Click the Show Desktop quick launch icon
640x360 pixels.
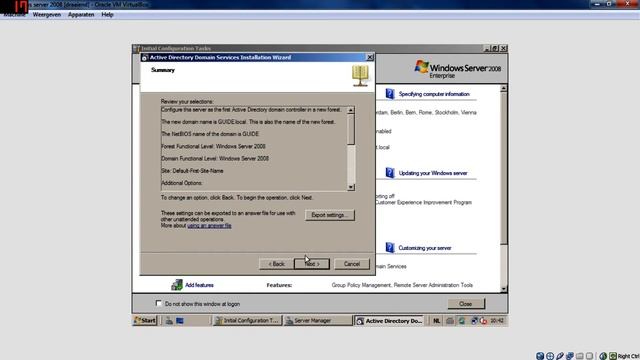coord(180,321)
